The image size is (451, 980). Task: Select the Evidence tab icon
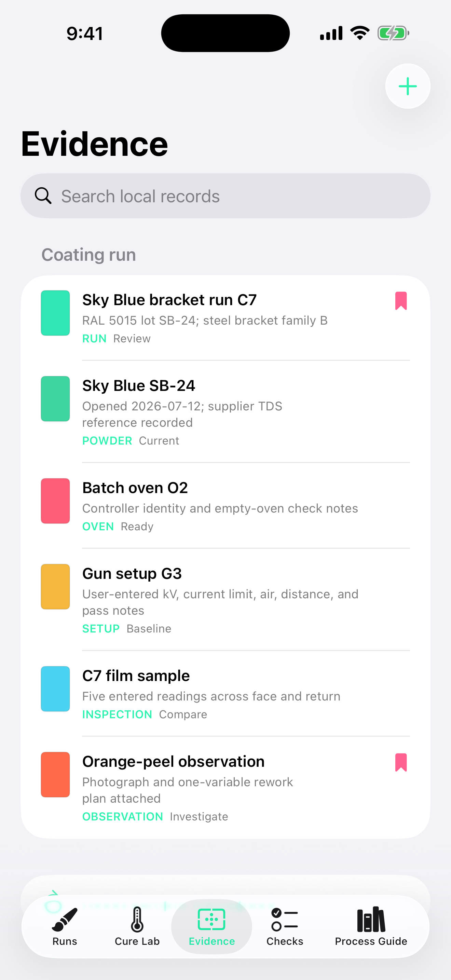coord(212,920)
